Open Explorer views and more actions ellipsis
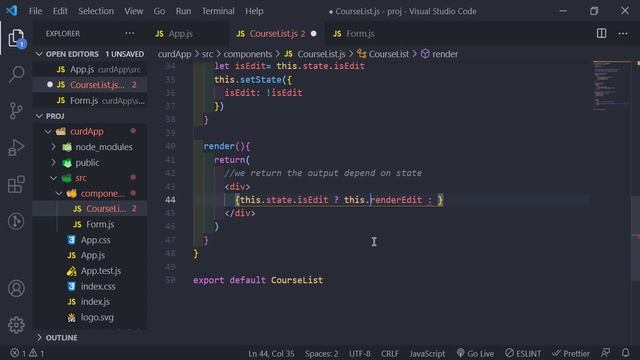Viewport: 640px width, 360px height. coord(129,33)
